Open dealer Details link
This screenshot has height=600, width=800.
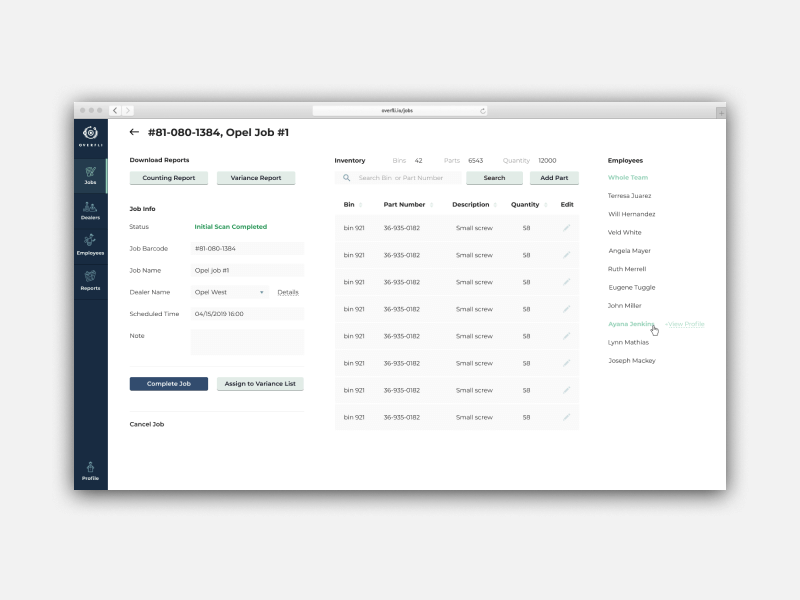click(x=288, y=292)
